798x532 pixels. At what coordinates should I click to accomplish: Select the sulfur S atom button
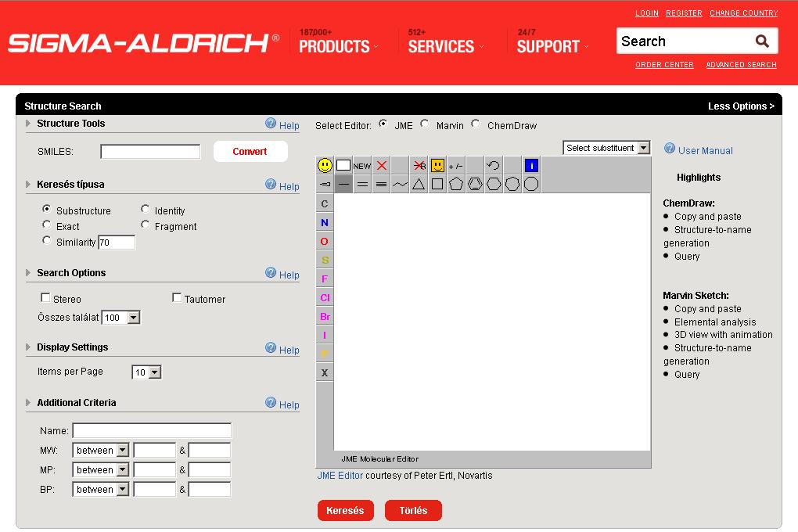pyautogui.click(x=325, y=261)
